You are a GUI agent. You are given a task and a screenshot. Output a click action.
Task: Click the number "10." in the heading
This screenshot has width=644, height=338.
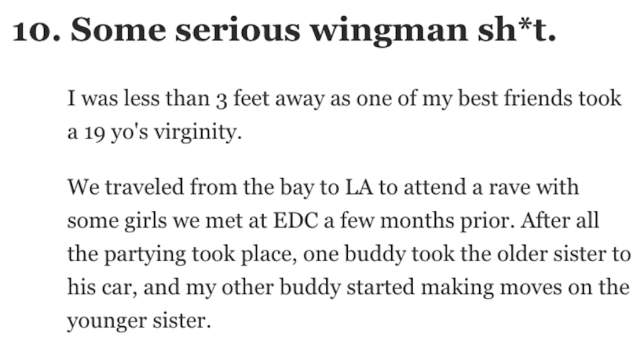[37, 31]
